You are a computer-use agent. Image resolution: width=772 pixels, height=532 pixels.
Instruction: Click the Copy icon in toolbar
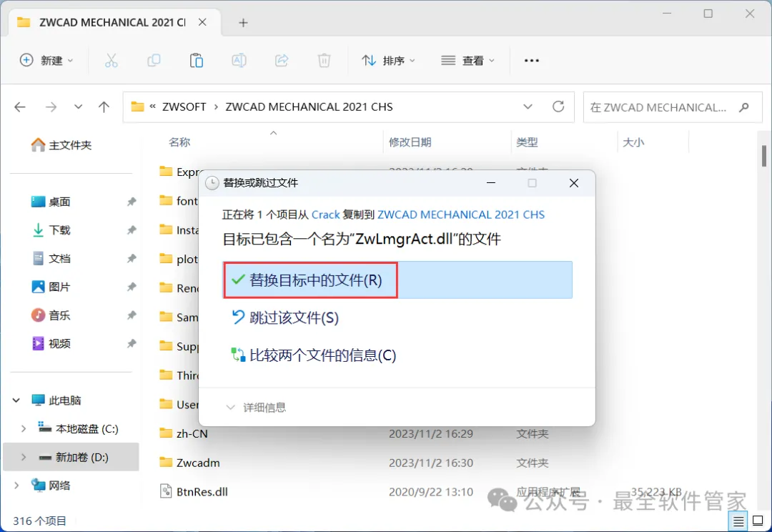(154, 61)
